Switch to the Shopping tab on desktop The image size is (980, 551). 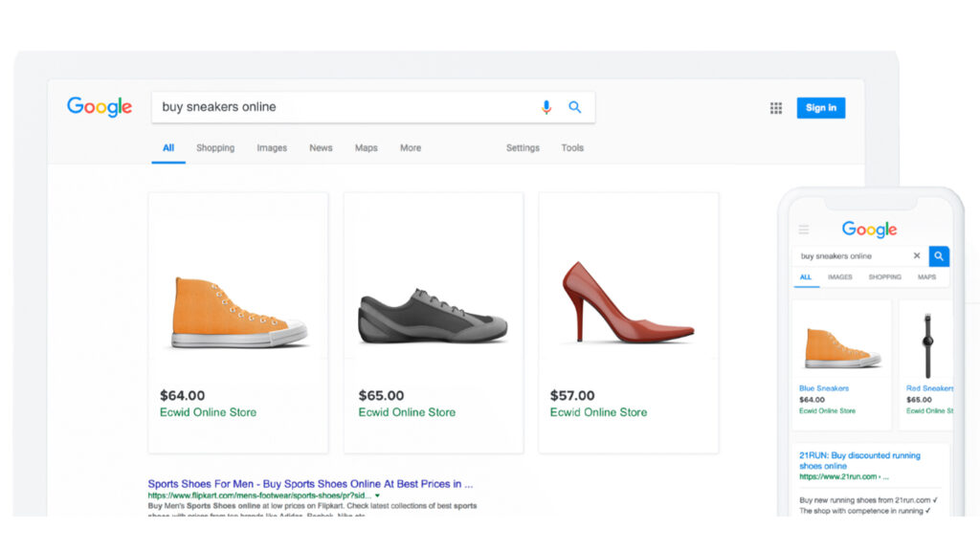215,148
